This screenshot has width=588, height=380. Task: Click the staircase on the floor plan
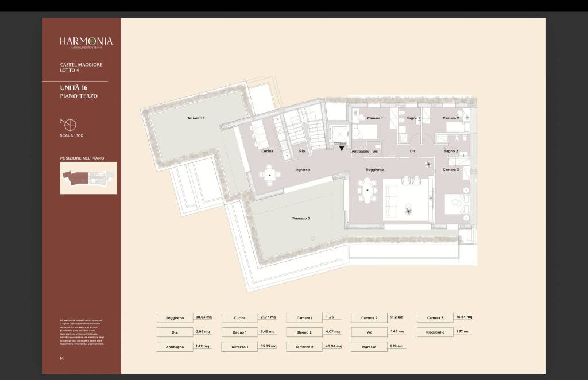click(297, 131)
